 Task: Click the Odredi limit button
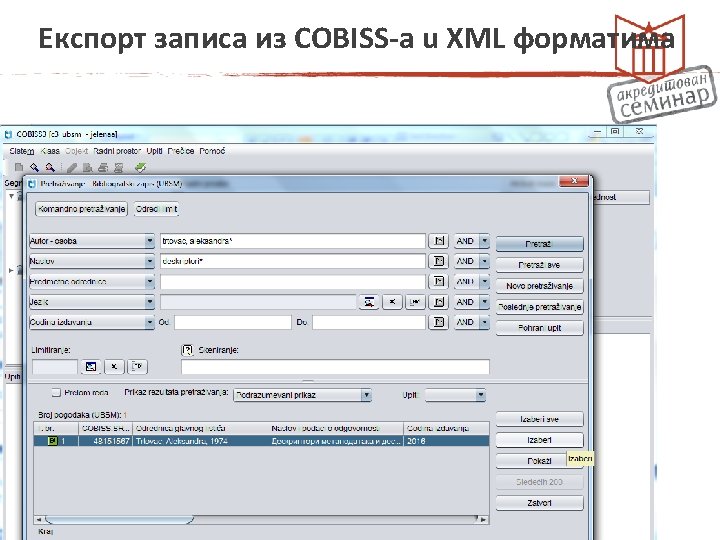tap(157, 209)
